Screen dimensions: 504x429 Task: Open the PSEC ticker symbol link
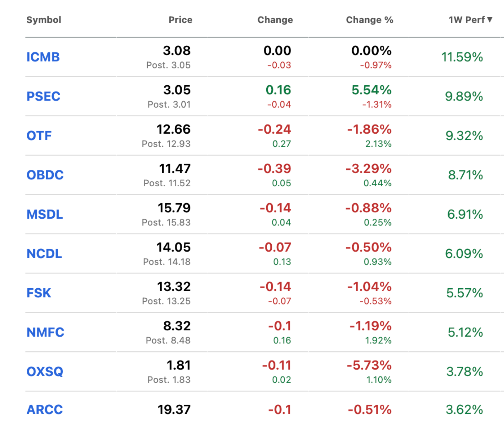[43, 96]
